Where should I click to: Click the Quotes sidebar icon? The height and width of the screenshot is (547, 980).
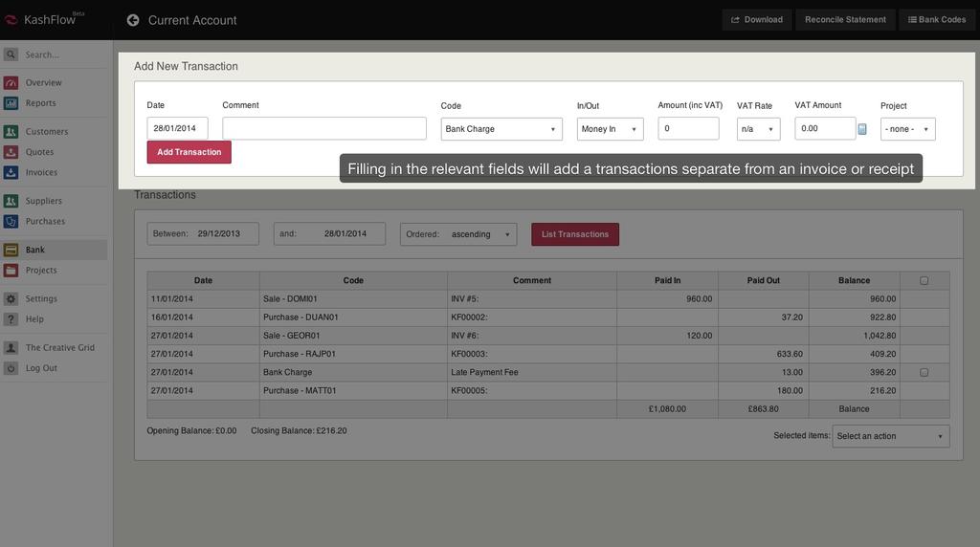[11, 152]
